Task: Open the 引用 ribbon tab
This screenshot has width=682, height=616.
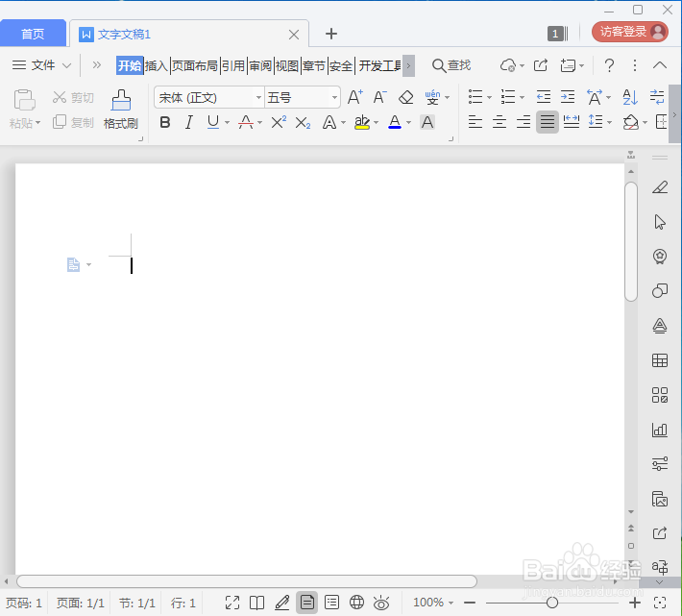Action: click(233, 65)
